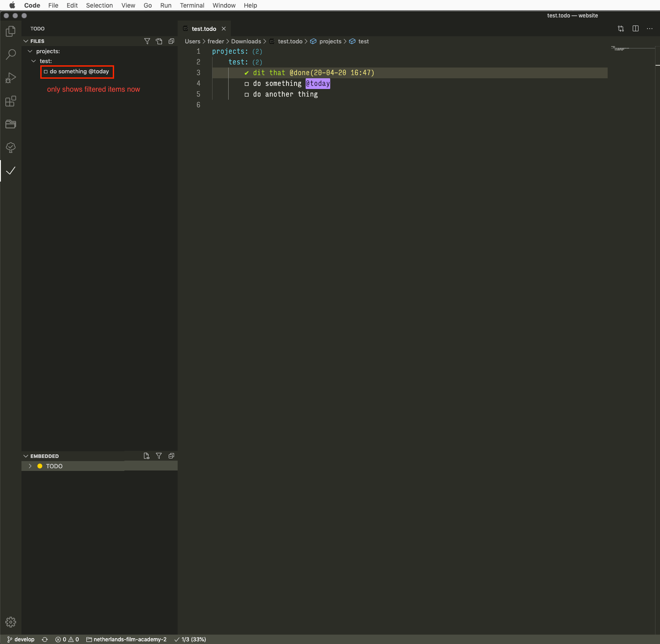Toggle the 'do another thing' checkbox on line 5
660x644 pixels.
247,94
